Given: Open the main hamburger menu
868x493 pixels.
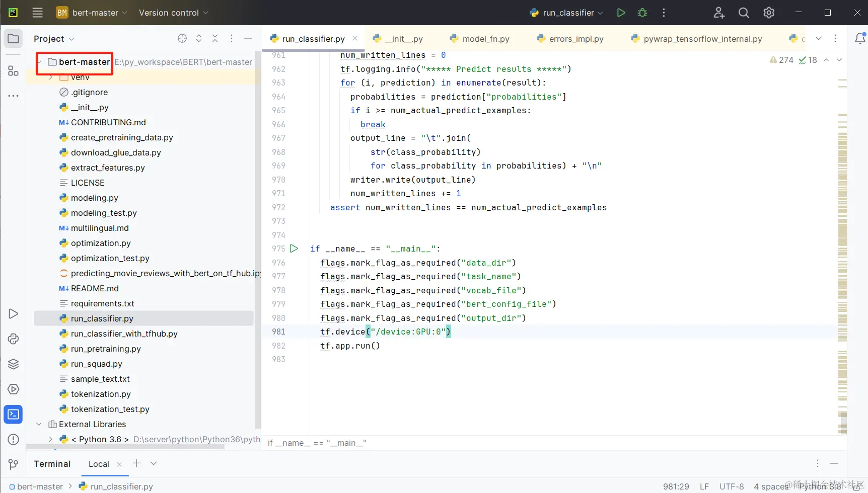Looking at the screenshot, I should pos(37,13).
